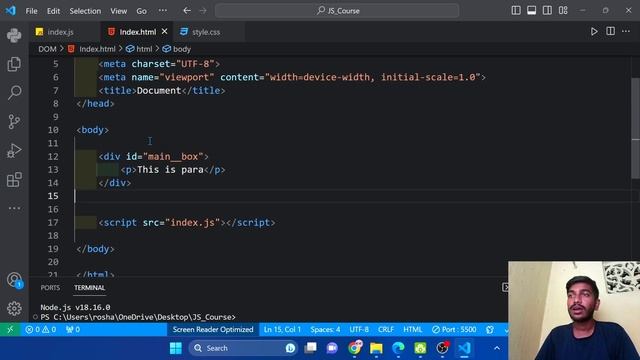640x360 pixels.
Task: Open editor More Actions ellipsis
Action: point(626,31)
